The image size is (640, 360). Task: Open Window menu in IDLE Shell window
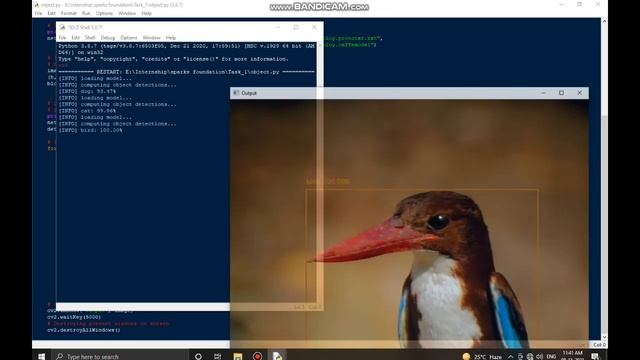[151, 38]
